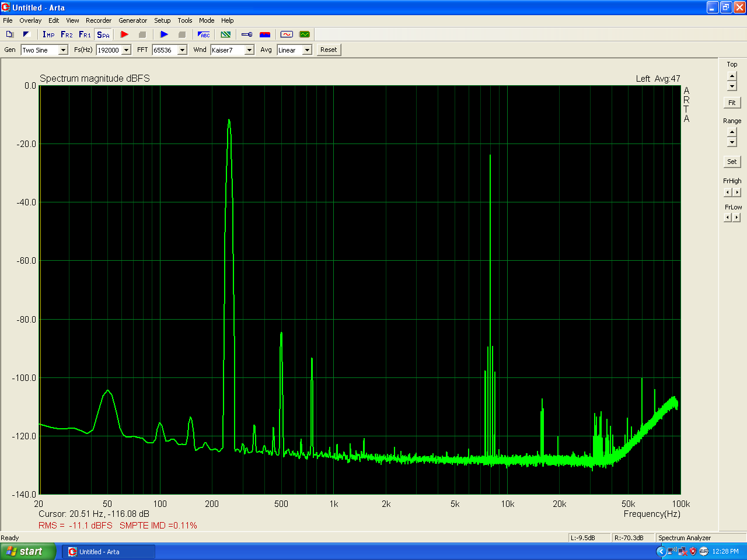Click the FrLow left arrow

point(728,217)
